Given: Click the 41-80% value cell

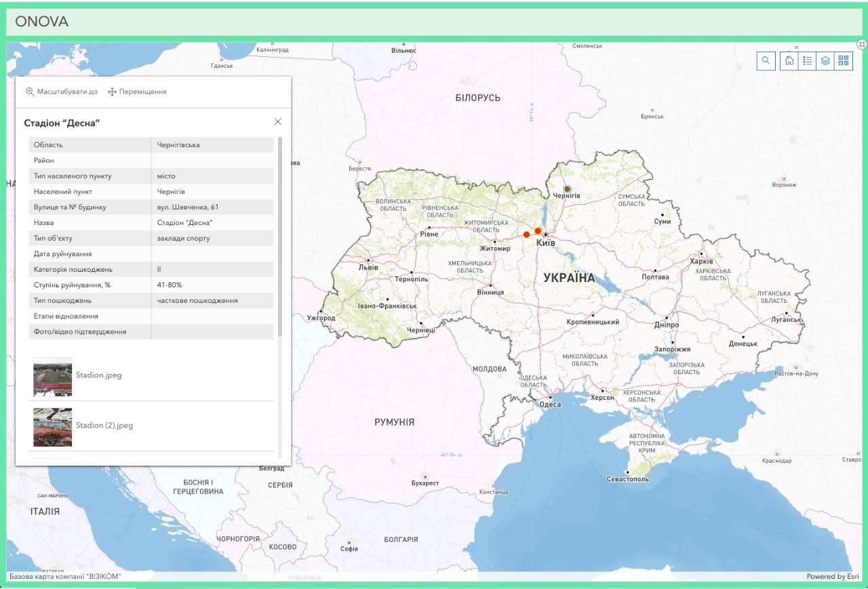Looking at the screenshot, I should (212, 285).
